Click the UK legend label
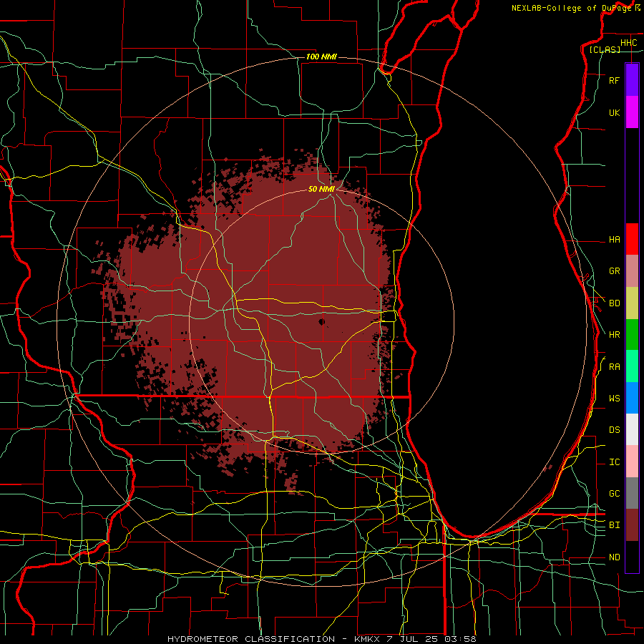 (614, 112)
